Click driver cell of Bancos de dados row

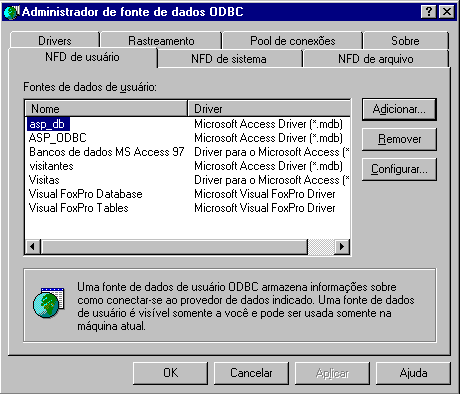[x=272, y=152]
